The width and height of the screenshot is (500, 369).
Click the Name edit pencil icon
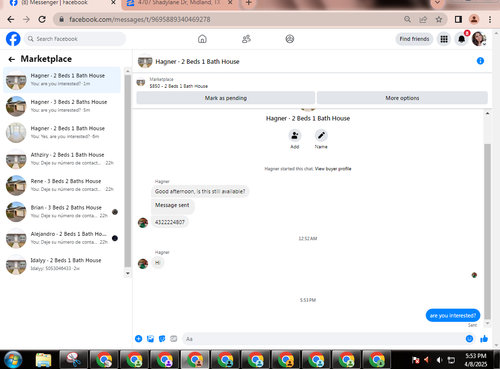[x=321, y=135]
